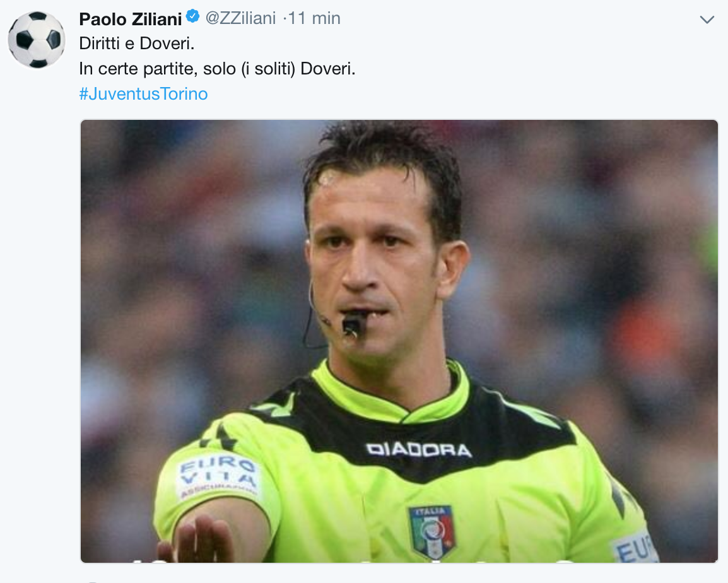Visit the @ZZiliani handle link
Screen dimensions: 728x583
[240, 18]
